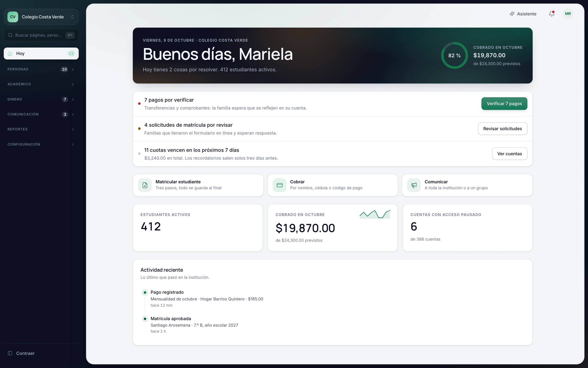Open the Colegio Costa Verde institution switcher
588x368 pixels.
(x=41, y=17)
